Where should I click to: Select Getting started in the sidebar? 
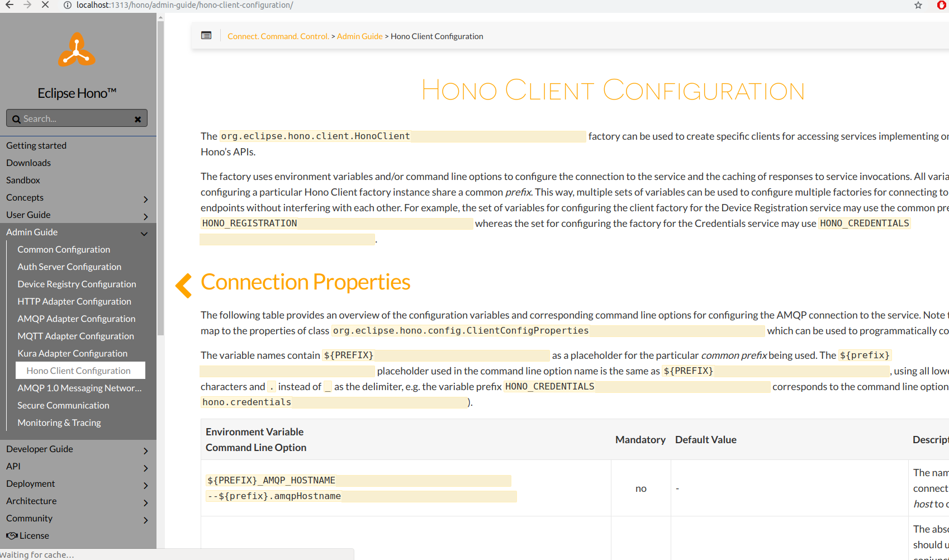[x=36, y=145]
